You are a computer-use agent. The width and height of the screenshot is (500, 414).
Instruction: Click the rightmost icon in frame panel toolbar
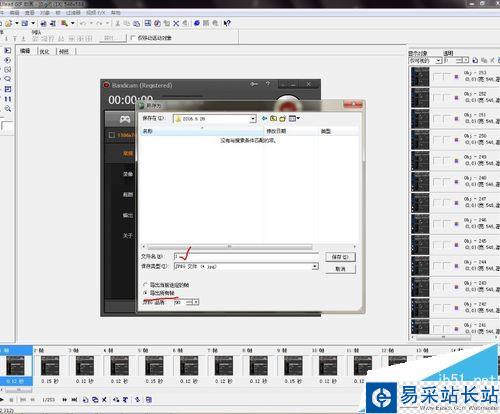pos(149,399)
